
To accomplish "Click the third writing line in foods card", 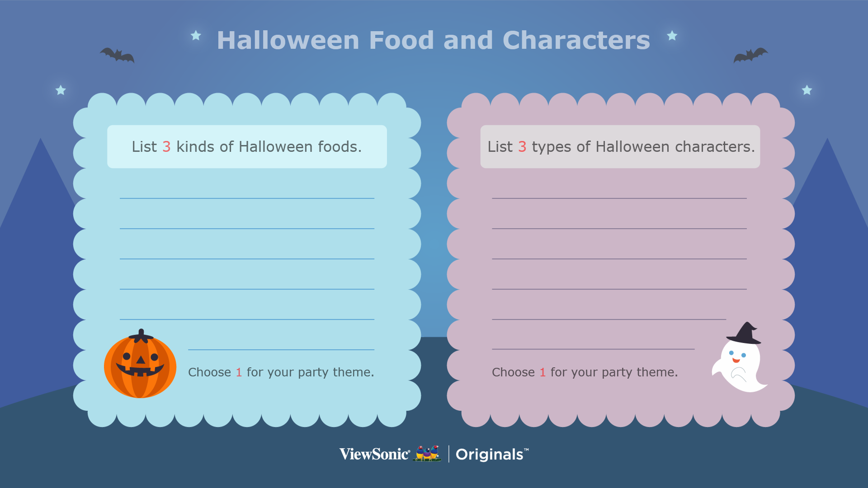I will 247,258.
